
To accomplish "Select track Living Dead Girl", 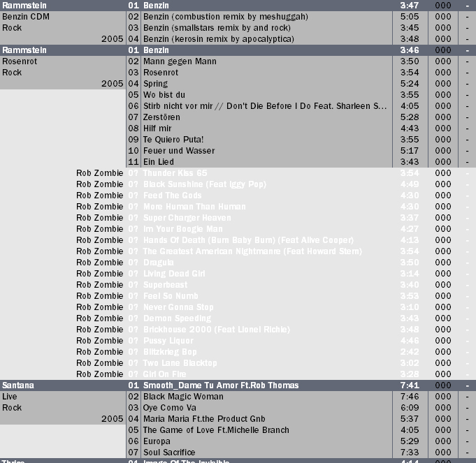I will point(174,274).
